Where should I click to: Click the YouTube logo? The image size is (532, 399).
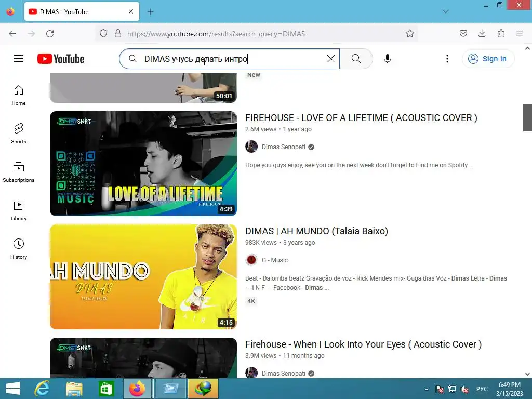coord(61,59)
